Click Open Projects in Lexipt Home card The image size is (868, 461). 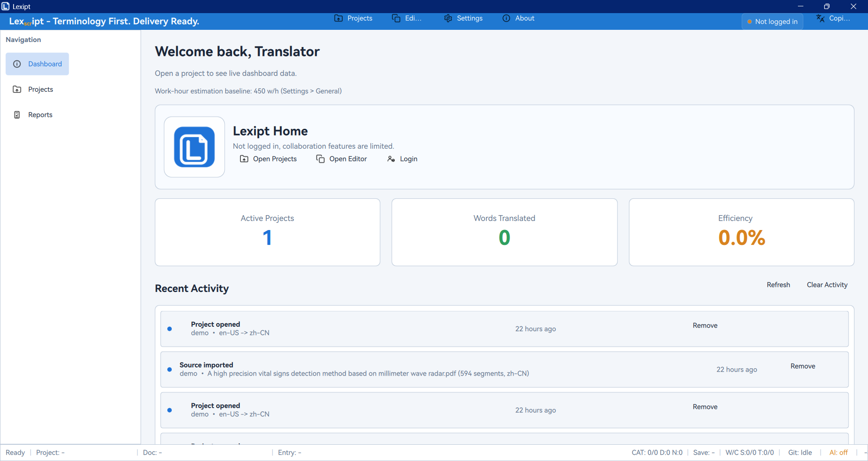tap(268, 159)
